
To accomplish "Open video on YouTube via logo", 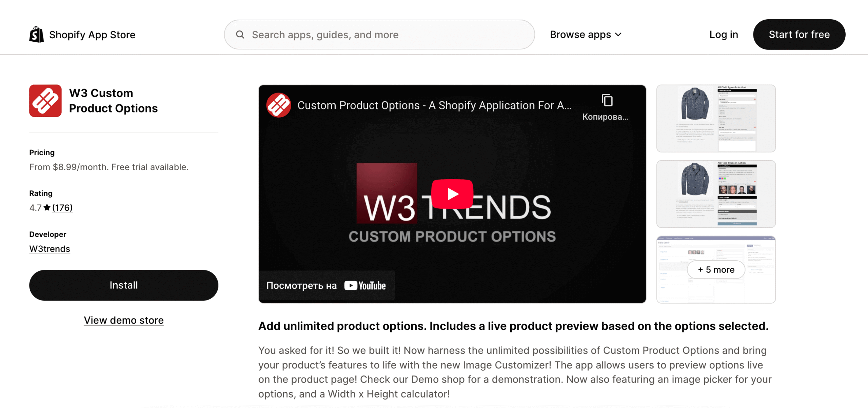I will pyautogui.click(x=365, y=286).
